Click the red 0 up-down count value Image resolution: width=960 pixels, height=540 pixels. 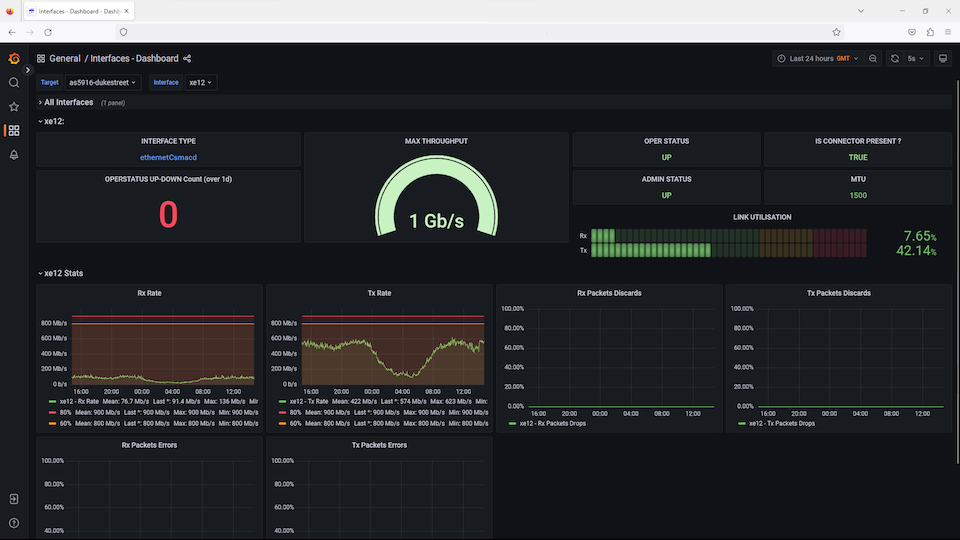[168, 215]
